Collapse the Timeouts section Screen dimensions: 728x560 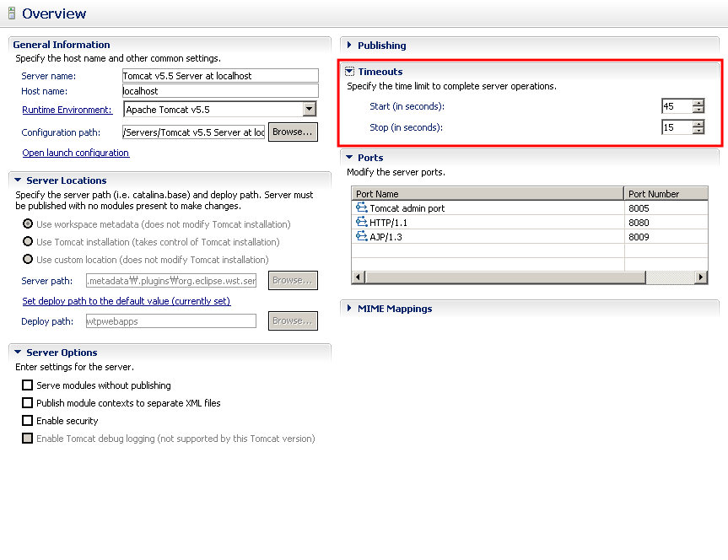pos(349,71)
